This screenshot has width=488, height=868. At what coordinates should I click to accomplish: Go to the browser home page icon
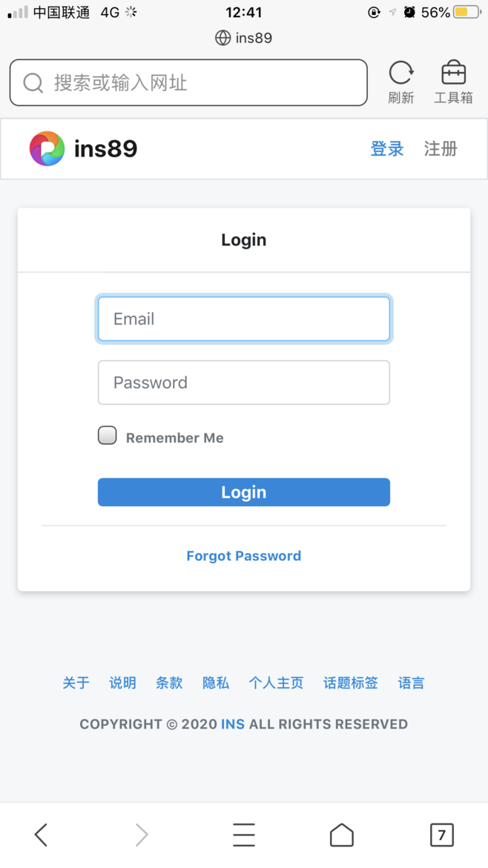coord(342,835)
